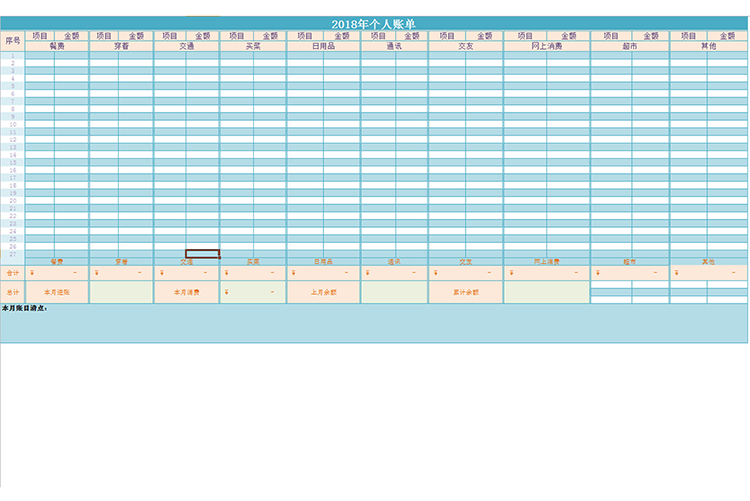750x501 pixels.
Task: Click the 其他 category header cell
Action: [x=708, y=46]
